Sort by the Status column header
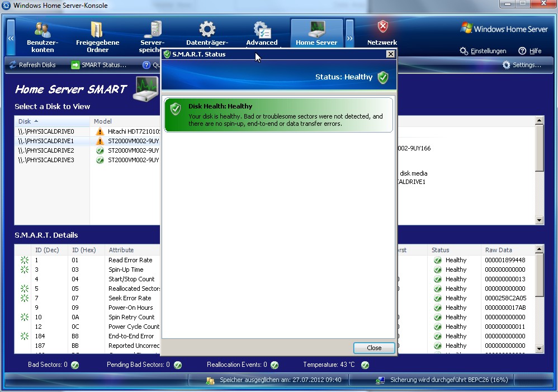The height and width of the screenshot is (392, 558). click(x=454, y=250)
